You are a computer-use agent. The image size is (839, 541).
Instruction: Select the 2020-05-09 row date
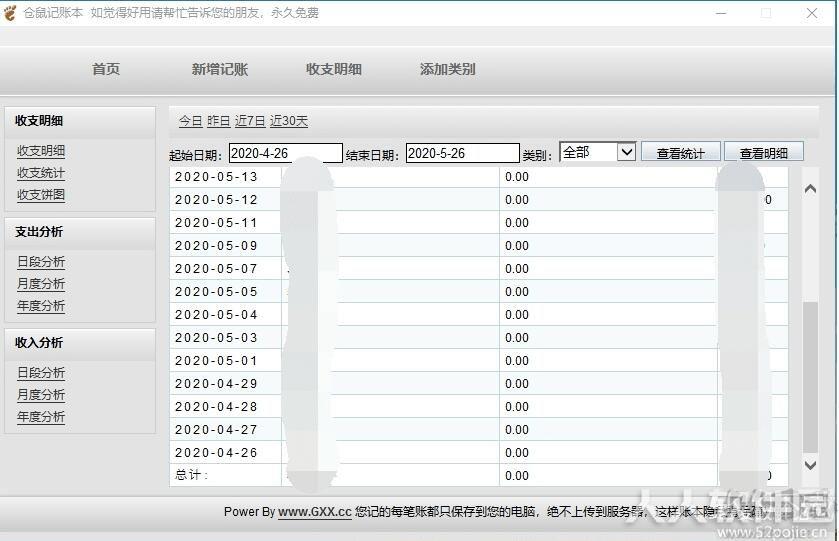216,246
